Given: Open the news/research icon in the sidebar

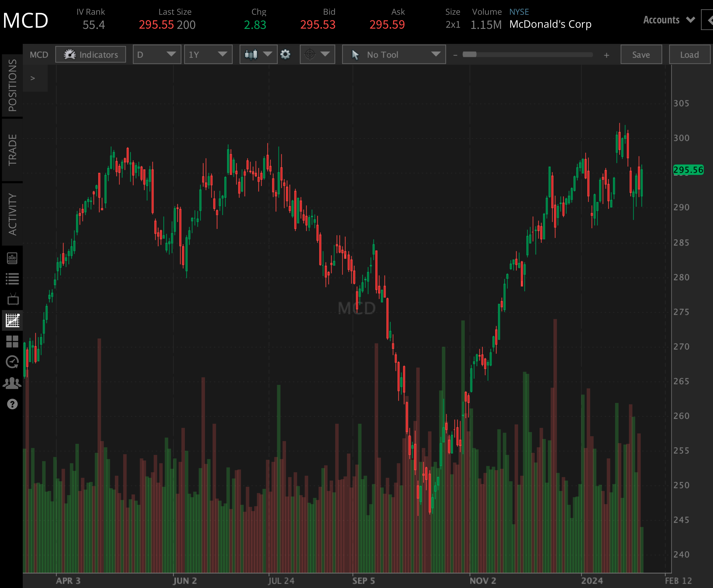Looking at the screenshot, I should (x=12, y=258).
